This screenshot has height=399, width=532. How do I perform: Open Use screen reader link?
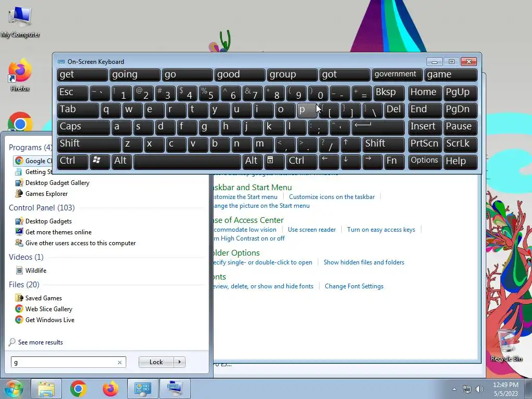pyautogui.click(x=312, y=230)
